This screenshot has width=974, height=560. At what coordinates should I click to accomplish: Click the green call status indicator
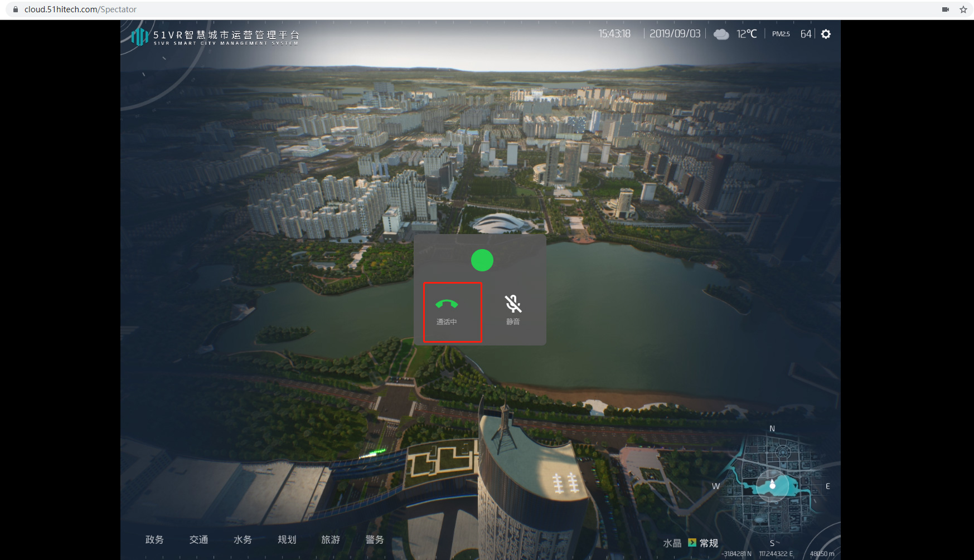[482, 260]
